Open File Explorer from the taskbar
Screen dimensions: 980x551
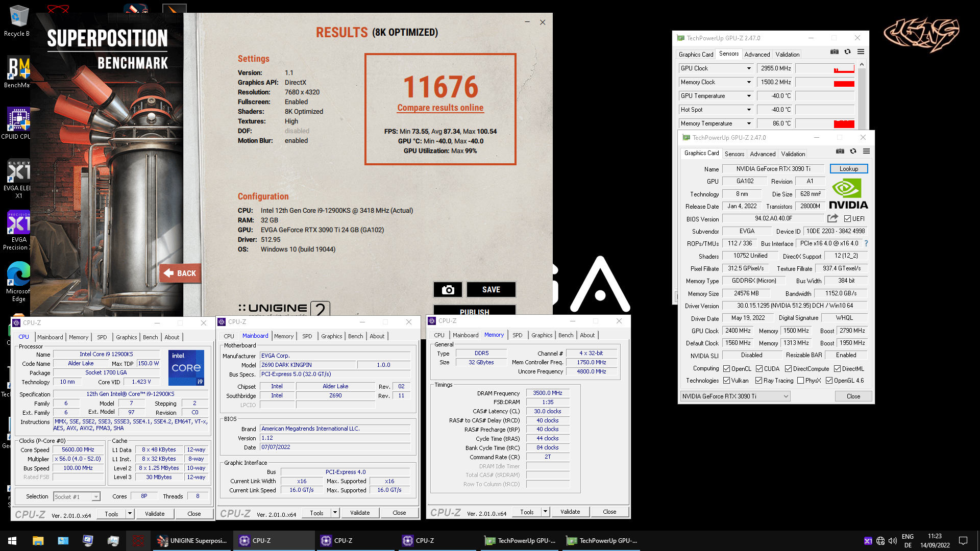coord(38,541)
